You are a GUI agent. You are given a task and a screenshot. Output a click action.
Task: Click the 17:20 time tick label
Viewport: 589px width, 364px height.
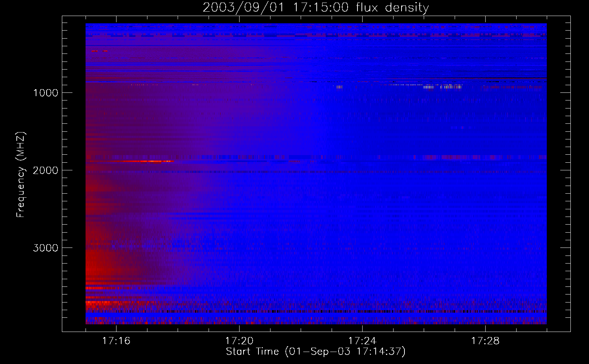point(239,341)
